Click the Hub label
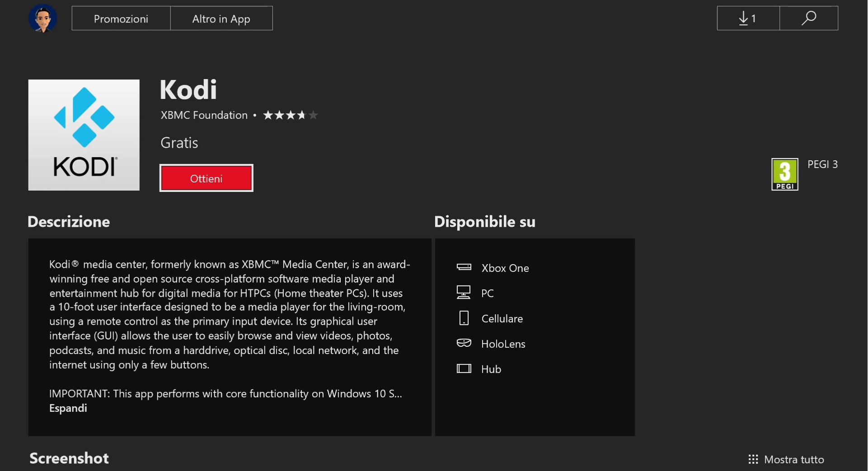This screenshot has width=868, height=471. (x=491, y=369)
